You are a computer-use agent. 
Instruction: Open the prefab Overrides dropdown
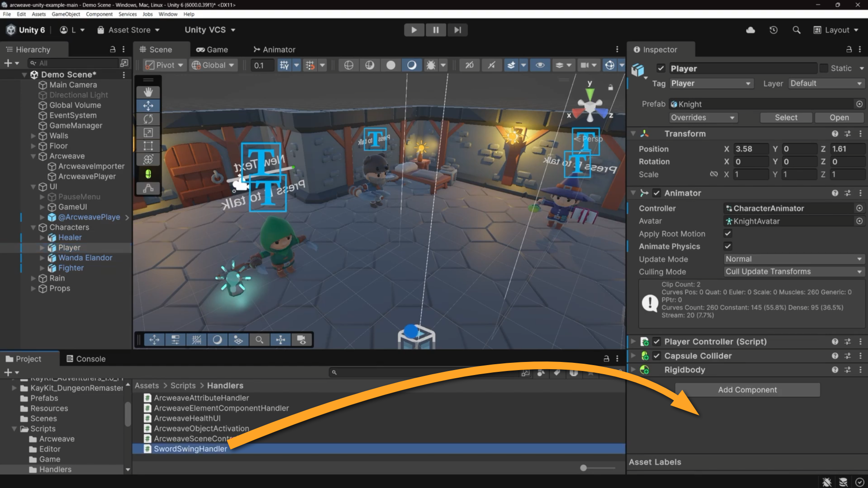point(703,117)
